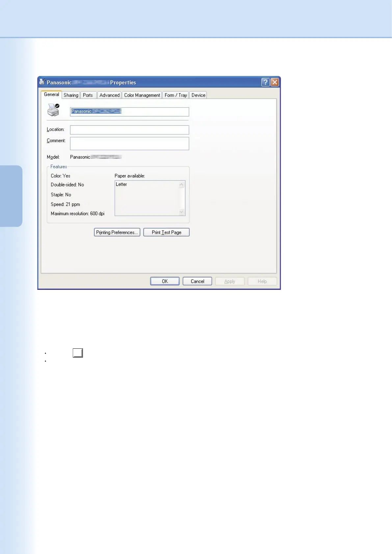Click the 'Paper available:' label

[130, 176]
